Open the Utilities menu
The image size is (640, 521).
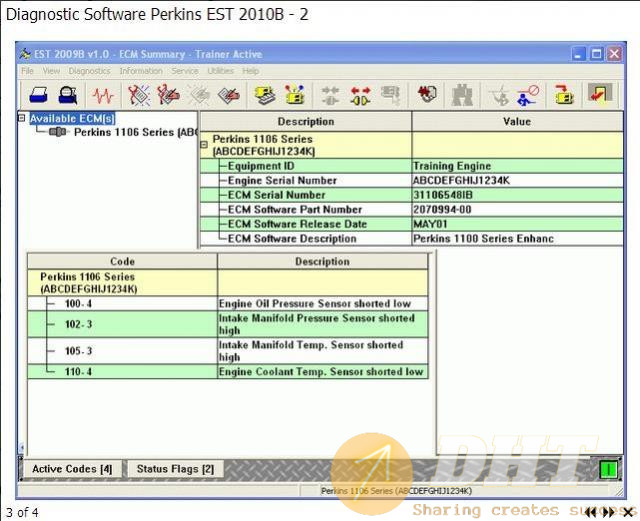coord(220,71)
